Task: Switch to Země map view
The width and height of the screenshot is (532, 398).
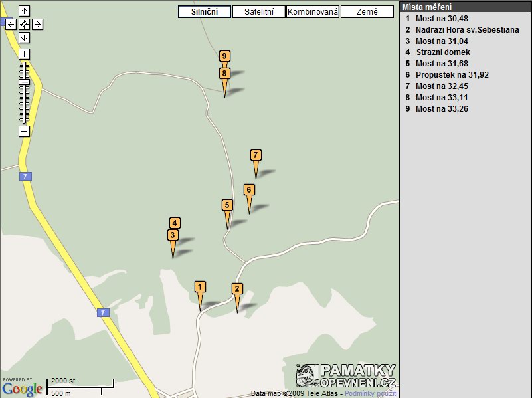Action: (x=367, y=12)
